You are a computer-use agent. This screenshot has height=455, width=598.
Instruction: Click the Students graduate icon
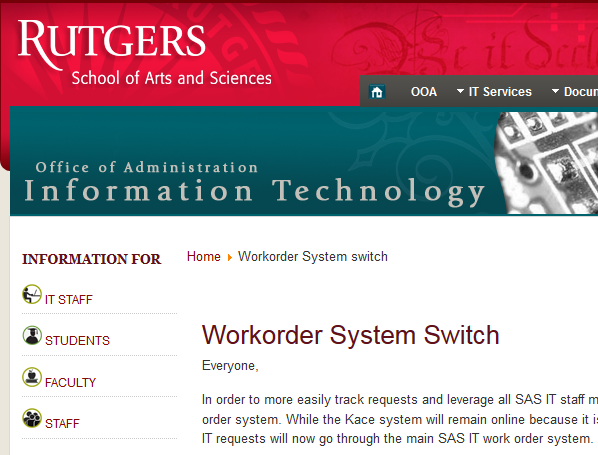coord(32,336)
